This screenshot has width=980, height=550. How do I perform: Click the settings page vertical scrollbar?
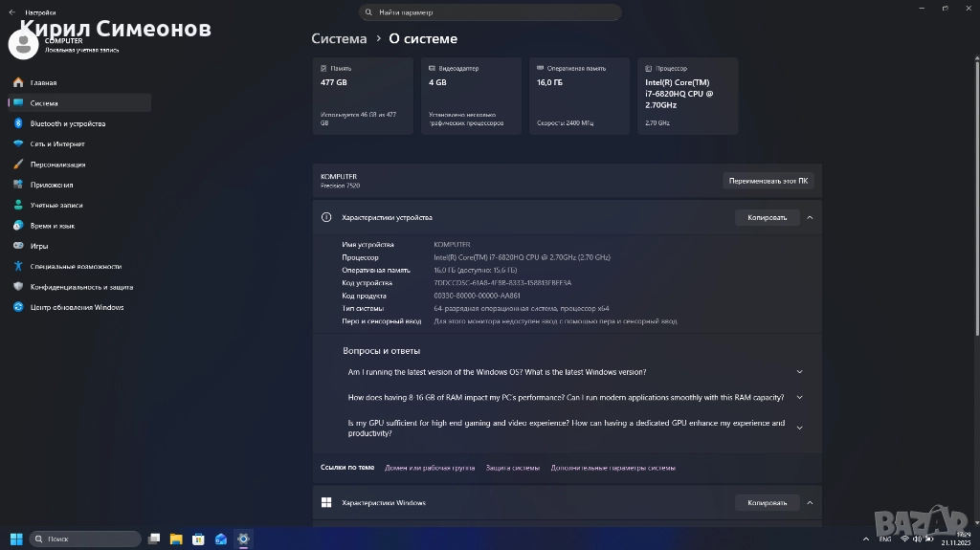(x=977, y=197)
